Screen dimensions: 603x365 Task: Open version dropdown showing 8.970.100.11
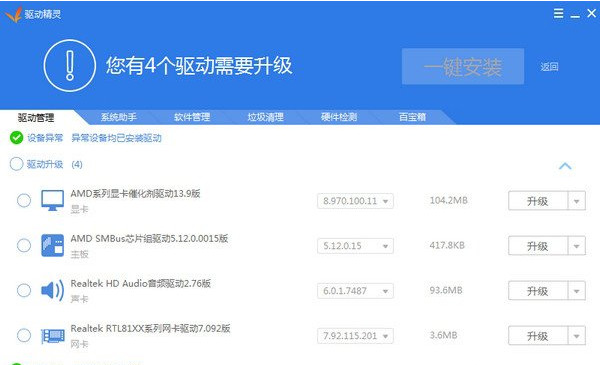click(355, 201)
